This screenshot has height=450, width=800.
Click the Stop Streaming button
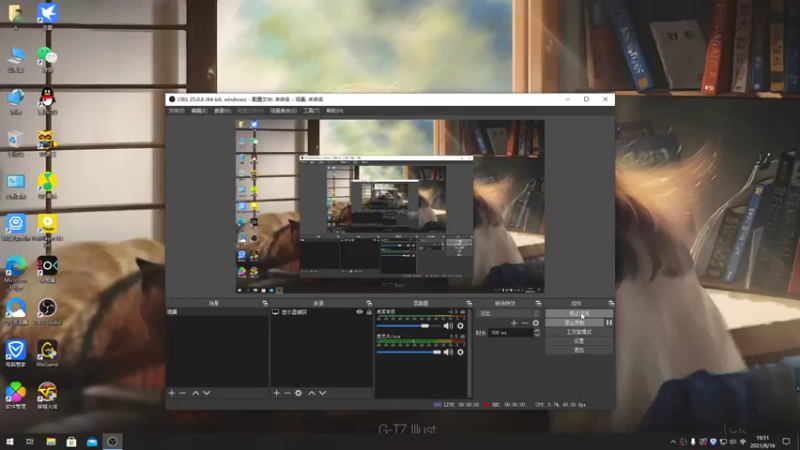pyautogui.click(x=579, y=313)
